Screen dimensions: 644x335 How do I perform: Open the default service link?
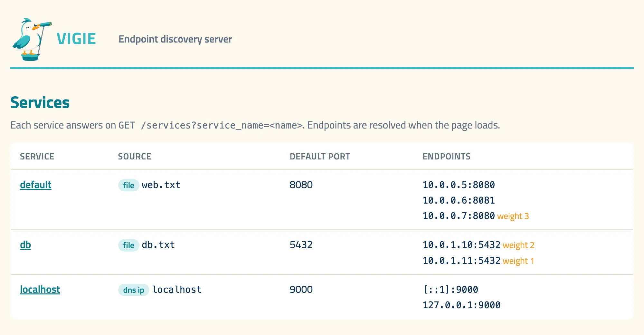(36, 185)
